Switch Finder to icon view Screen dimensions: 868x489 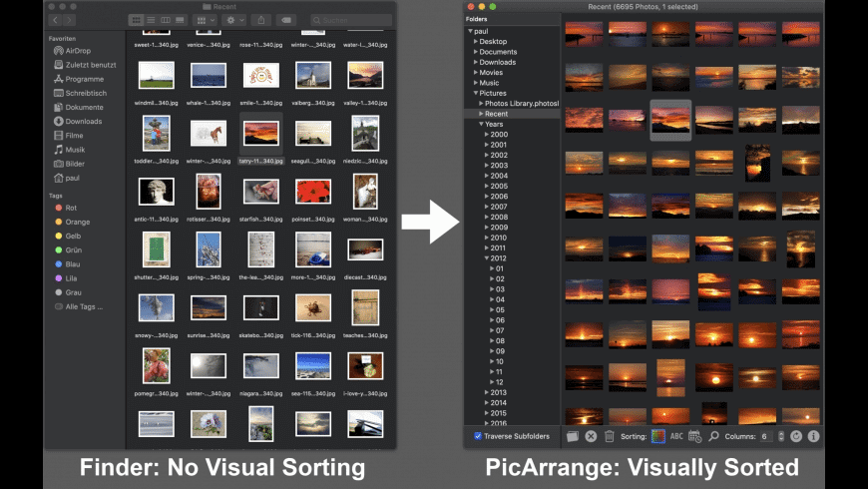click(136, 20)
